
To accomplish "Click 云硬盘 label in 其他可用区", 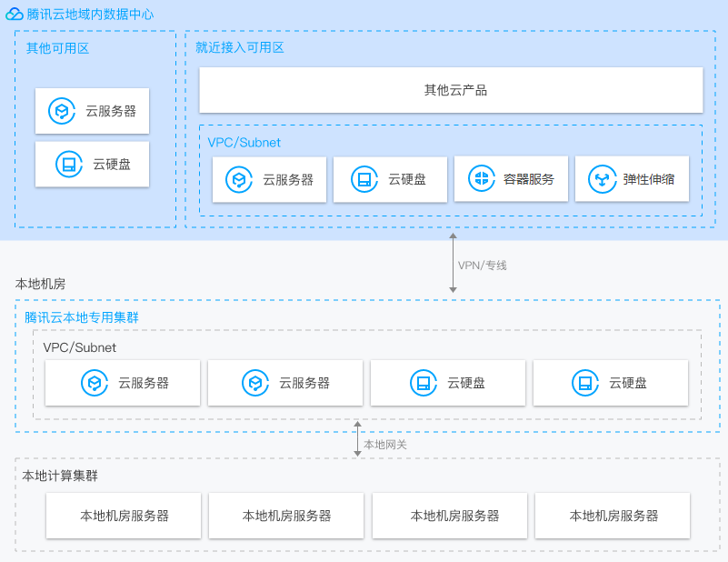I will click(x=112, y=165).
